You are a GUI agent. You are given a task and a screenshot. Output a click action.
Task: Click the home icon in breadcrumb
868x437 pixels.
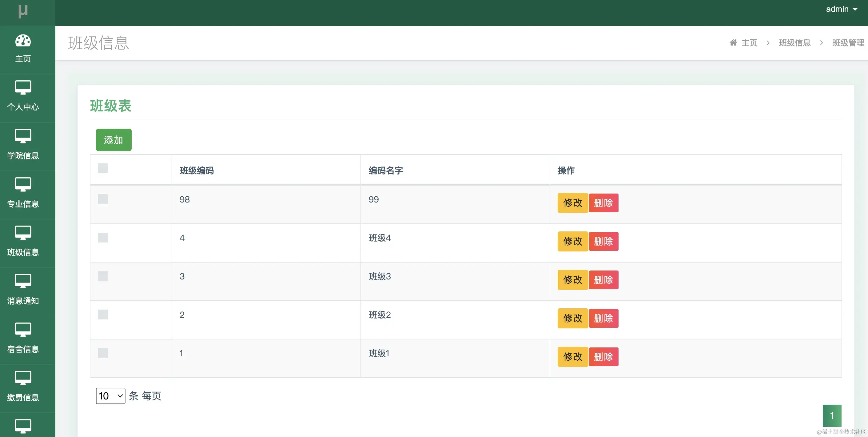click(x=733, y=43)
